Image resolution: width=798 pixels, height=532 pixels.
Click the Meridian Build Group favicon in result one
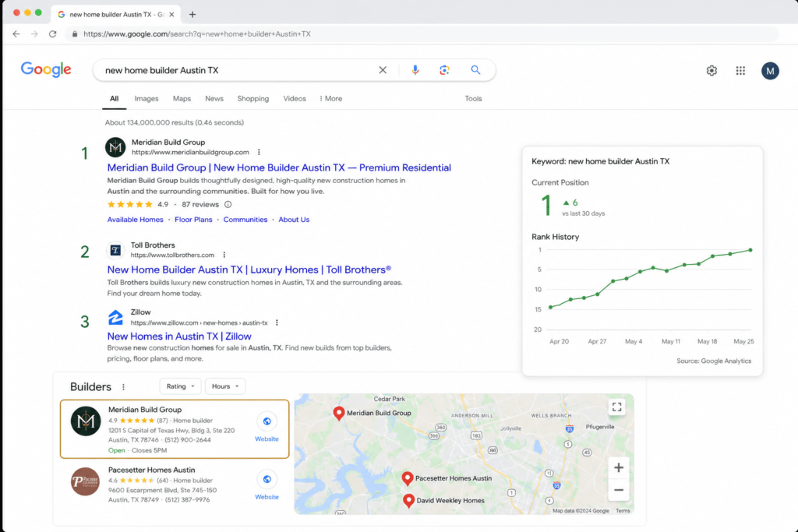coord(115,147)
